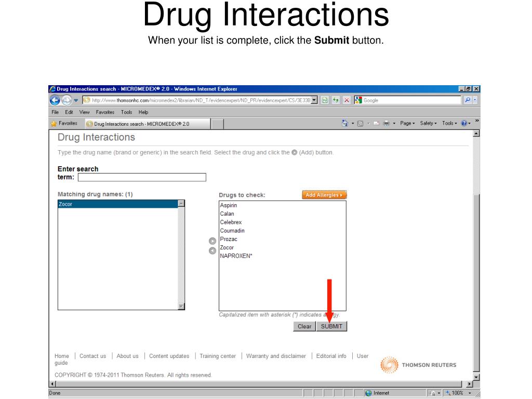
Task: Click the Add Allergies button
Action: (x=324, y=195)
